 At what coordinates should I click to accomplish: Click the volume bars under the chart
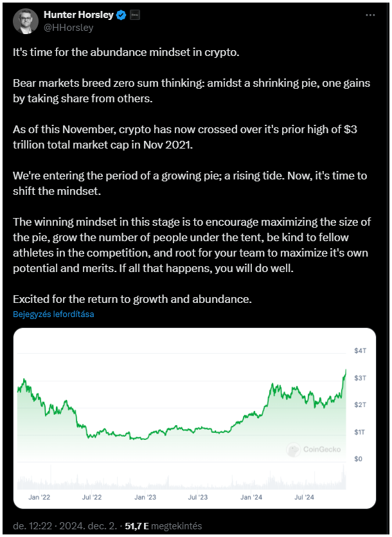point(181,478)
